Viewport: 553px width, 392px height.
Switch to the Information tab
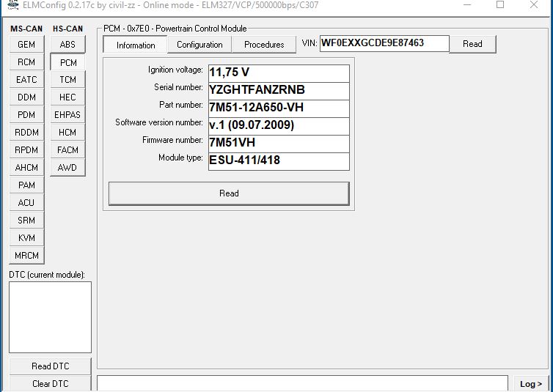(x=136, y=45)
